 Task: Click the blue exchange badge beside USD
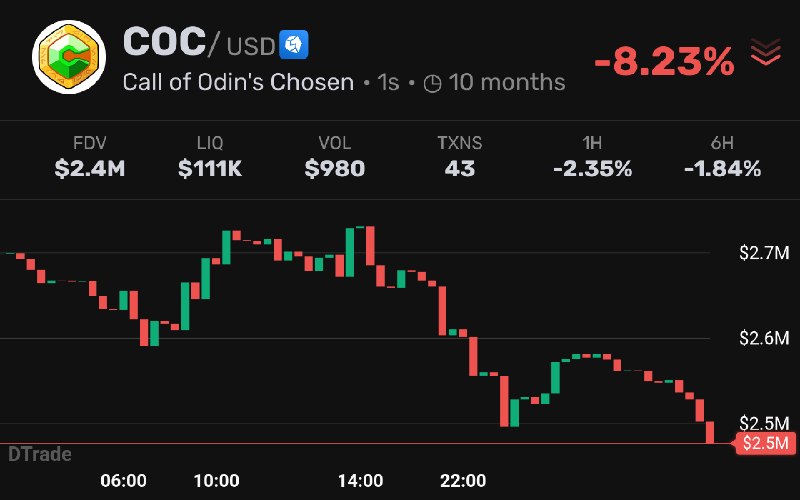293,45
